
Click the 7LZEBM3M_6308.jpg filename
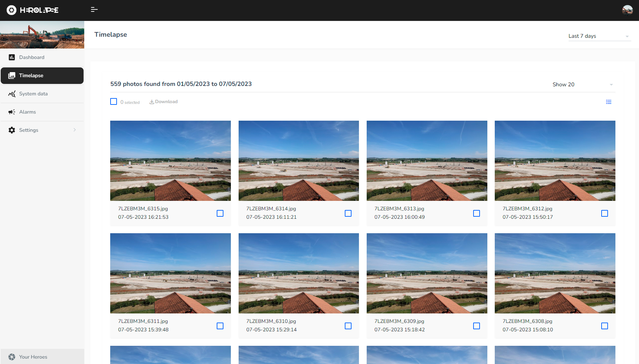tap(527, 322)
